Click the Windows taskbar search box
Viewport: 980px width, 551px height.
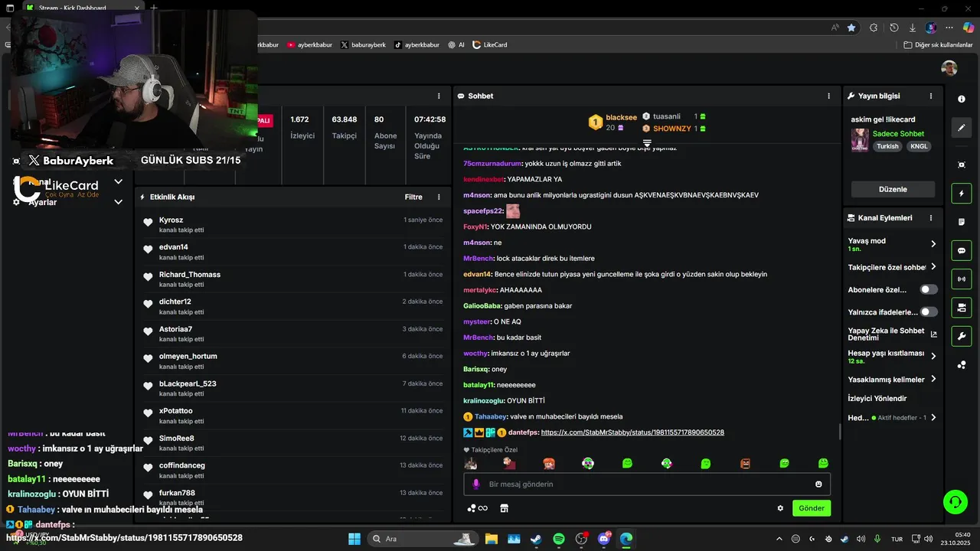(x=421, y=539)
